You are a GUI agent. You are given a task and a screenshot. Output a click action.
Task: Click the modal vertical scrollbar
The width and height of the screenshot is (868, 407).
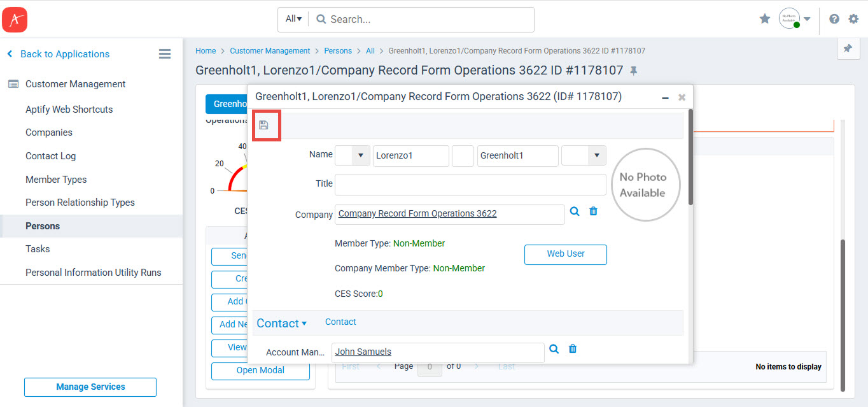tap(690, 157)
